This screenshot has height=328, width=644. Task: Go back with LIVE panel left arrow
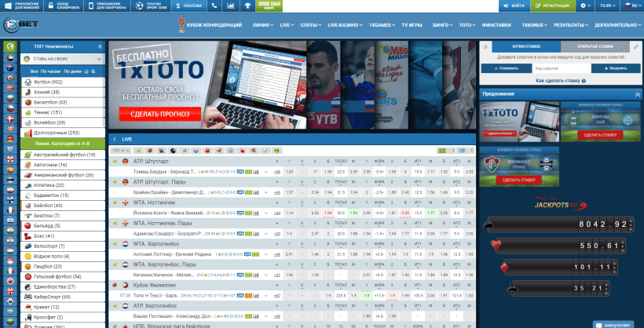point(115,139)
